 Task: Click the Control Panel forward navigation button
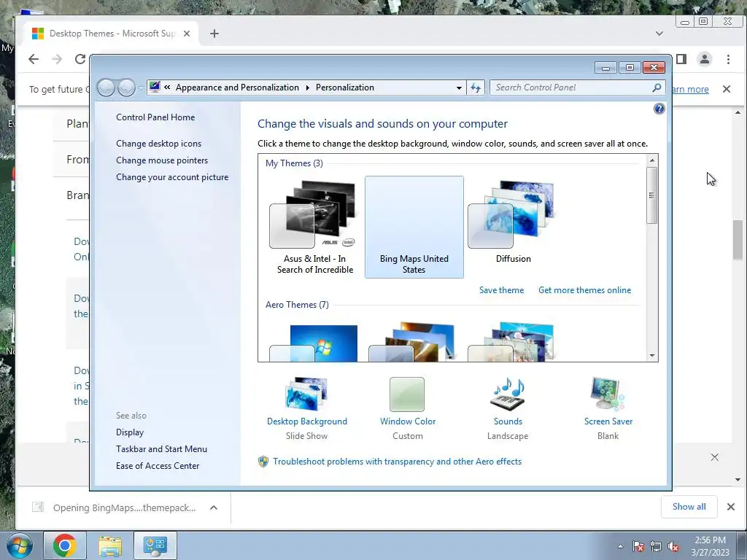(x=126, y=87)
